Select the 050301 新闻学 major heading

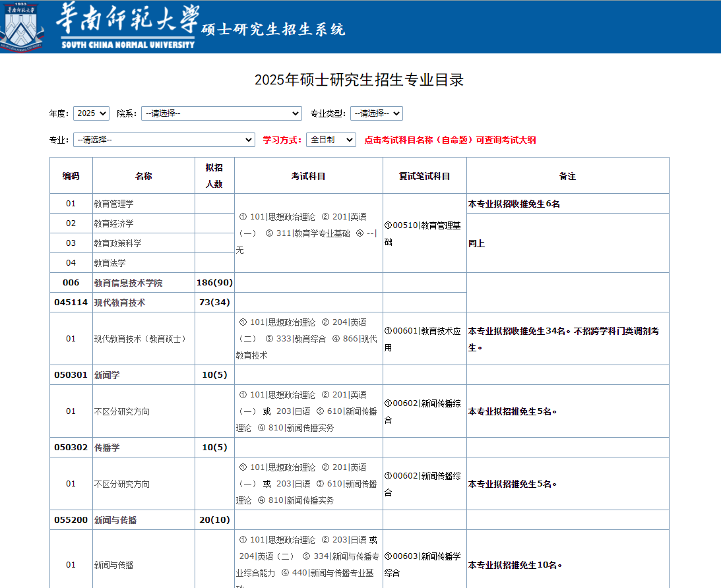point(107,375)
